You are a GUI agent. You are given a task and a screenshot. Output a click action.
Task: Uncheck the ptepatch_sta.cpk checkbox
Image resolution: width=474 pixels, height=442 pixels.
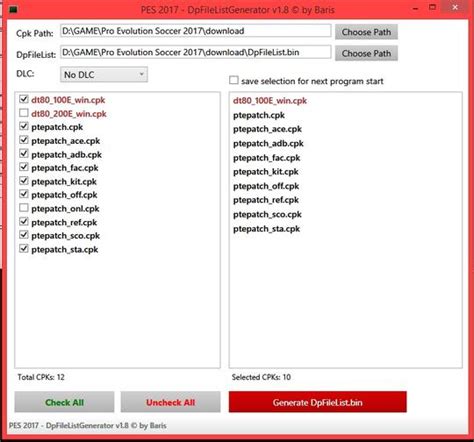24,248
